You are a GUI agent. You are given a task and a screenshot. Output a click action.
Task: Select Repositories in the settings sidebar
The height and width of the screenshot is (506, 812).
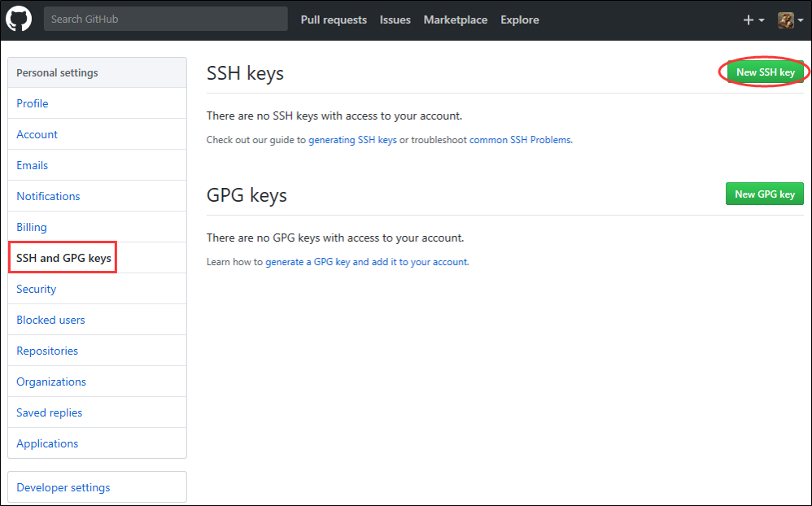tap(97, 351)
